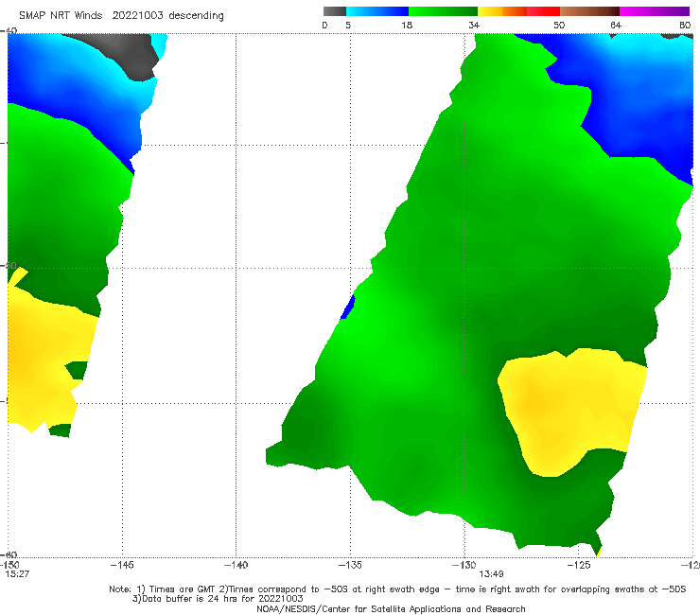
Task: Click the brown 50–64 segment of the color bar
Action: pyautogui.click(x=589, y=11)
